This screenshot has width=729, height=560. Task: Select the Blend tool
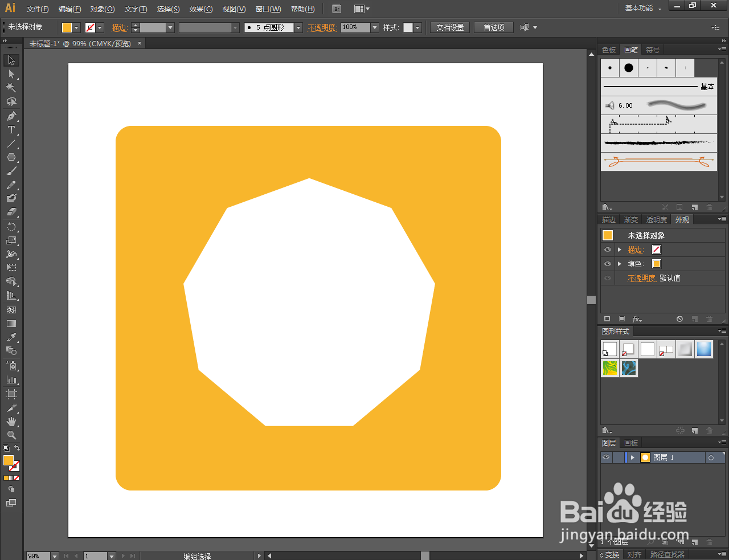pos(11,351)
